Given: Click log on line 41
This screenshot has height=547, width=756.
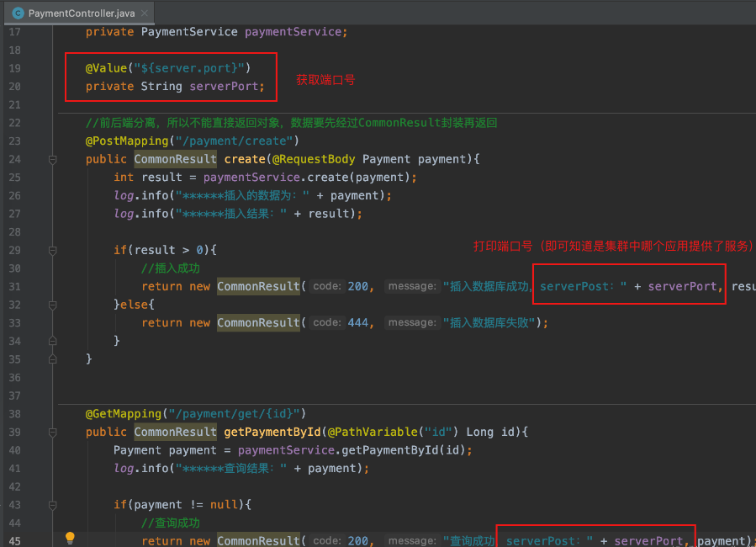Looking at the screenshot, I should pos(124,469).
